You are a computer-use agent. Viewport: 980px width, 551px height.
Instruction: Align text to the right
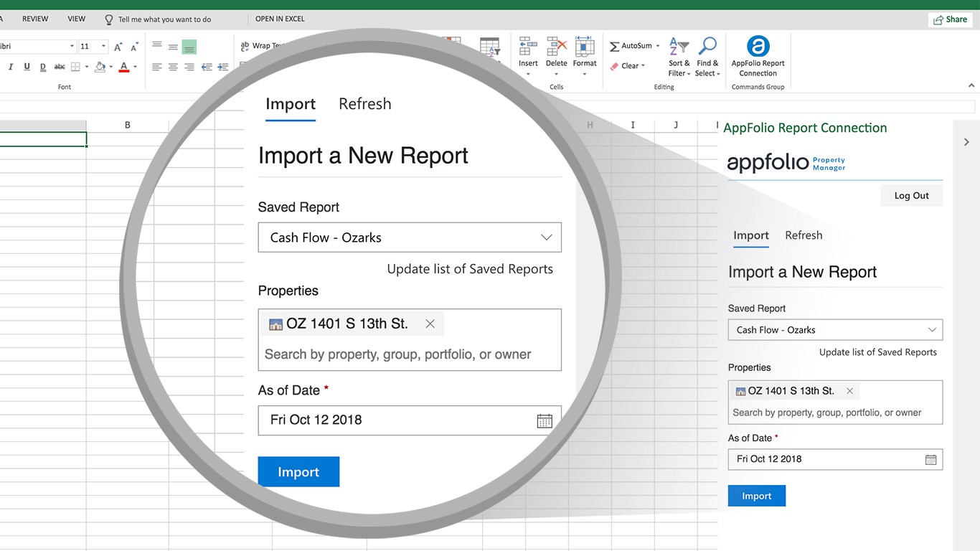(189, 67)
